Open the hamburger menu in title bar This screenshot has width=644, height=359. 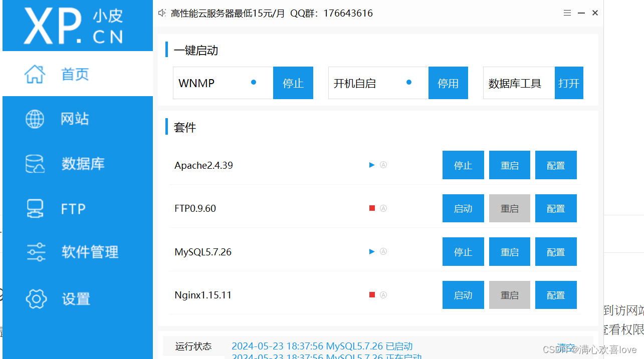[x=567, y=13]
